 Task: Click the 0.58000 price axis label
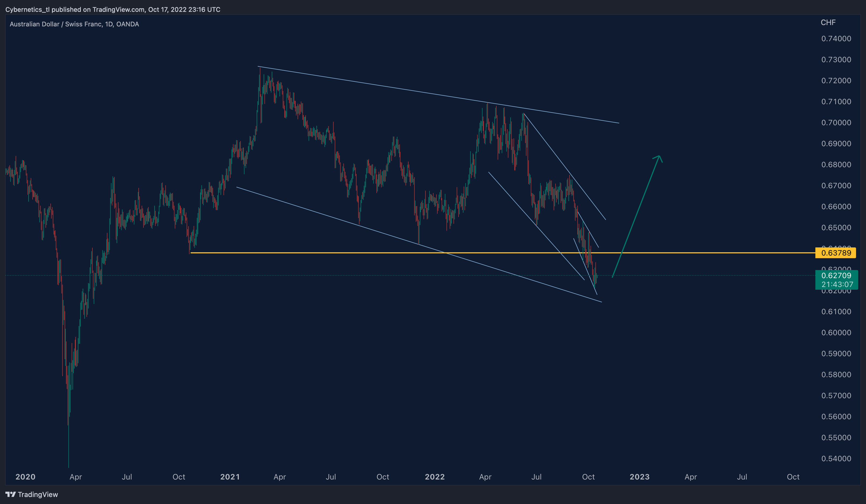tap(836, 374)
